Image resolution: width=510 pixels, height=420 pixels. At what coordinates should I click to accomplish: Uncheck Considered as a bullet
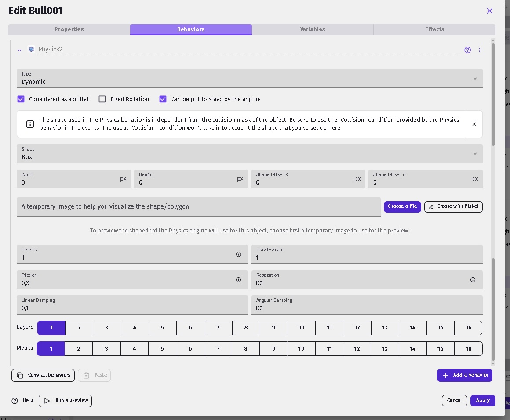tap(21, 99)
